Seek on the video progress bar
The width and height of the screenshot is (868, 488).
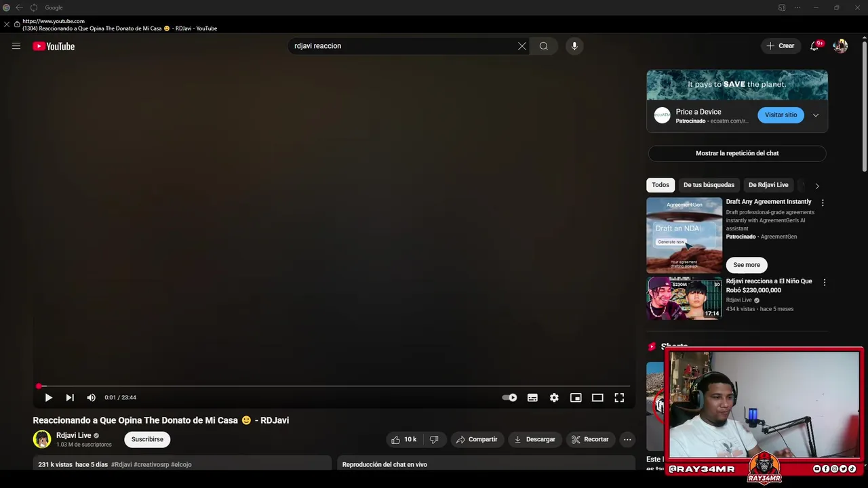[x=334, y=386]
